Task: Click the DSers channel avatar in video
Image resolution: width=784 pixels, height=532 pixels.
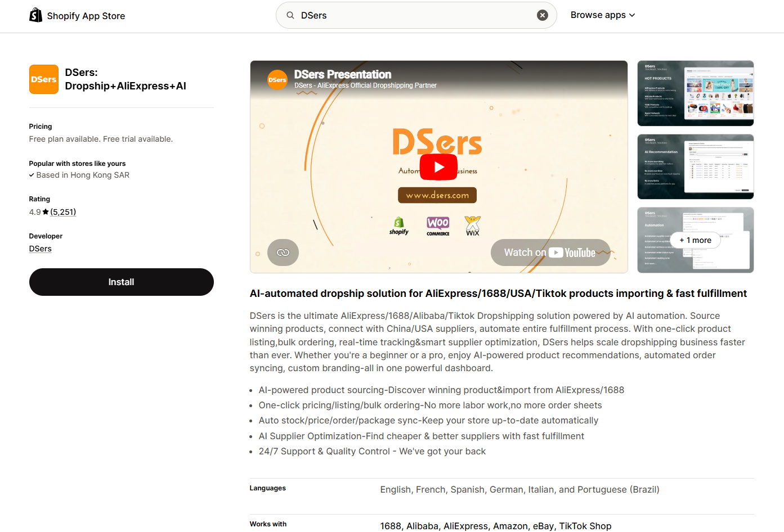Action: pyautogui.click(x=277, y=80)
